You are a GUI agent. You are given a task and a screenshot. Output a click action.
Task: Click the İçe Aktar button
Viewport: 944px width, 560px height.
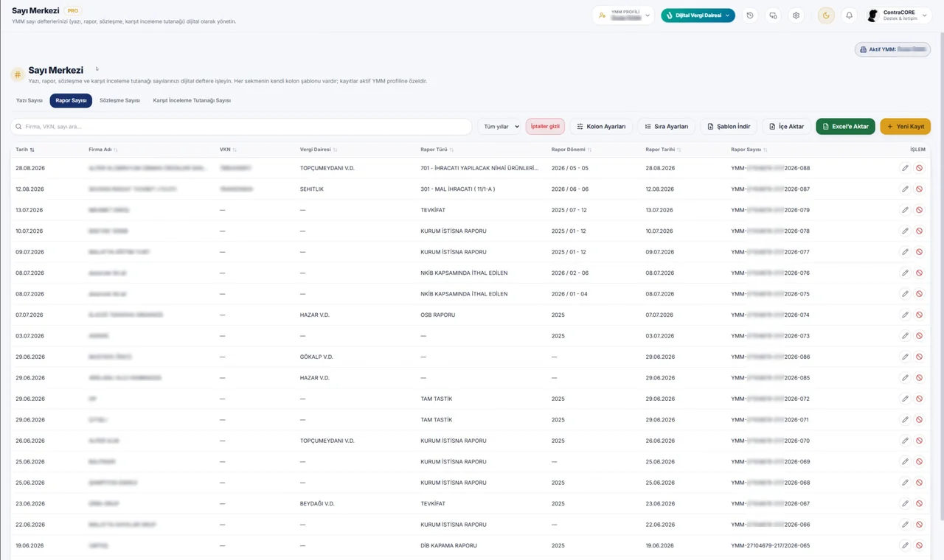click(x=786, y=127)
